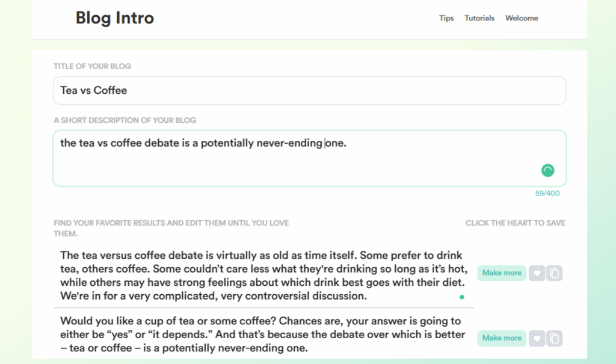Click the 'TITLE OF YOUR BLOG' label

(x=92, y=66)
